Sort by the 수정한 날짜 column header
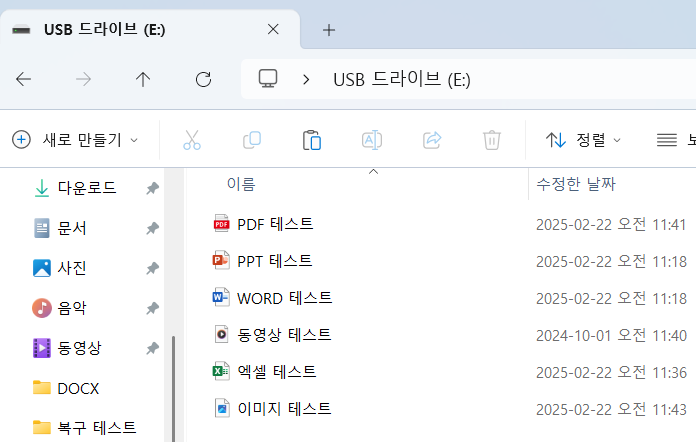The height and width of the screenshot is (442, 696). [x=576, y=184]
